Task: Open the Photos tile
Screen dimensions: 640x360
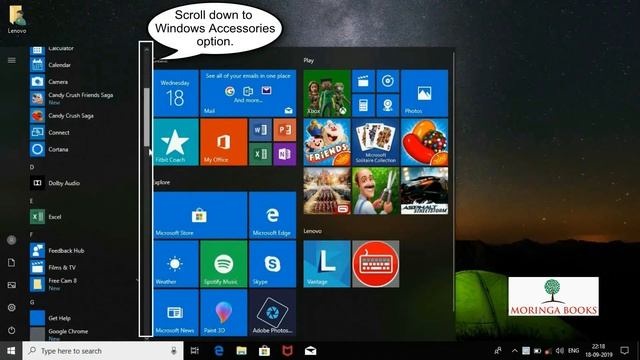Action: [x=424, y=93]
